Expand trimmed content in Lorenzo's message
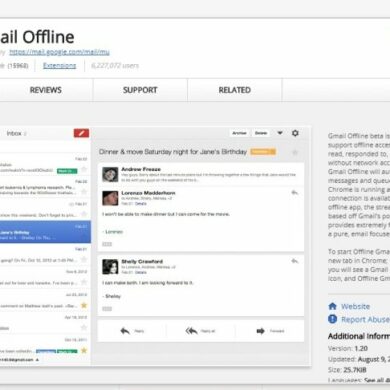The image size is (390, 390). point(107,244)
